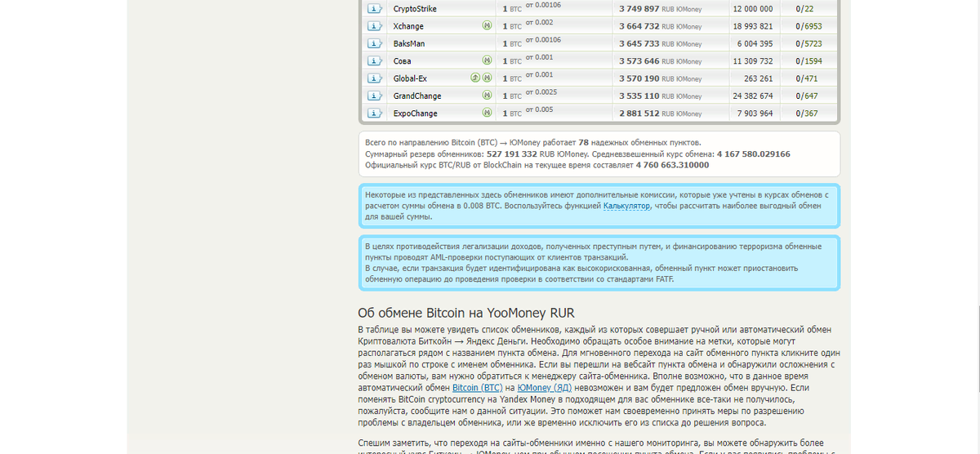Viewport: 980px width, 454px height.
Task: Click the green M badge beside GrandChange
Action: pos(487,96)
